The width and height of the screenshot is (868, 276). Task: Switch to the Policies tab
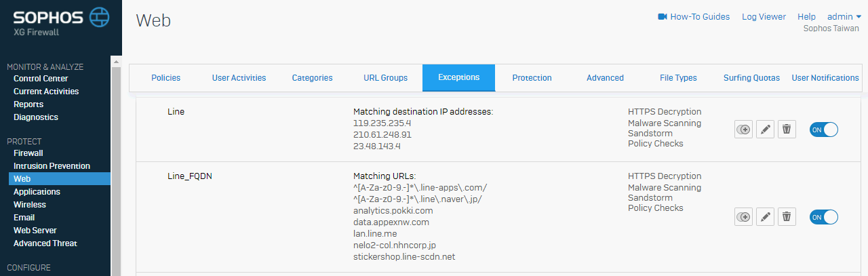(165, 78)
